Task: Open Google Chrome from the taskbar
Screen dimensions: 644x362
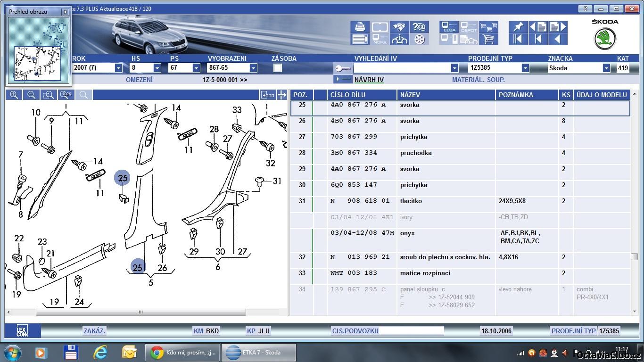Action: 183,352
